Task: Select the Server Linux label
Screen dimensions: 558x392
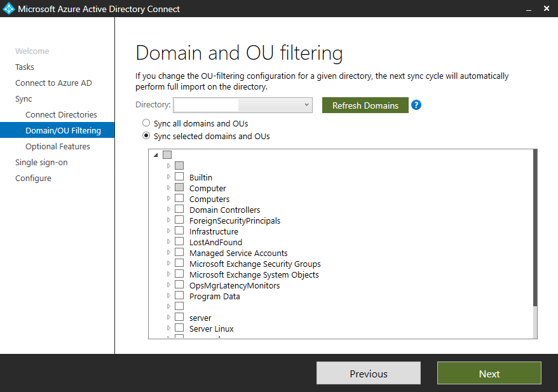Action: (212, 328)
